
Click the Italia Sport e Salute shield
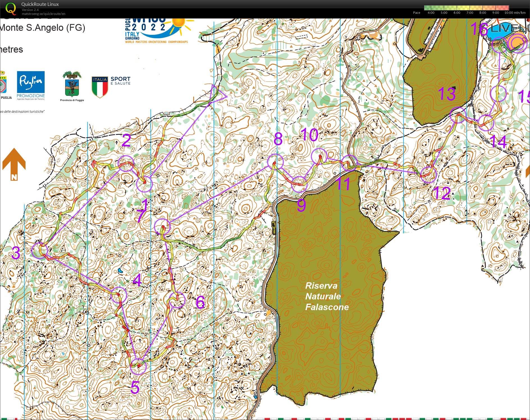coord(100,87)
